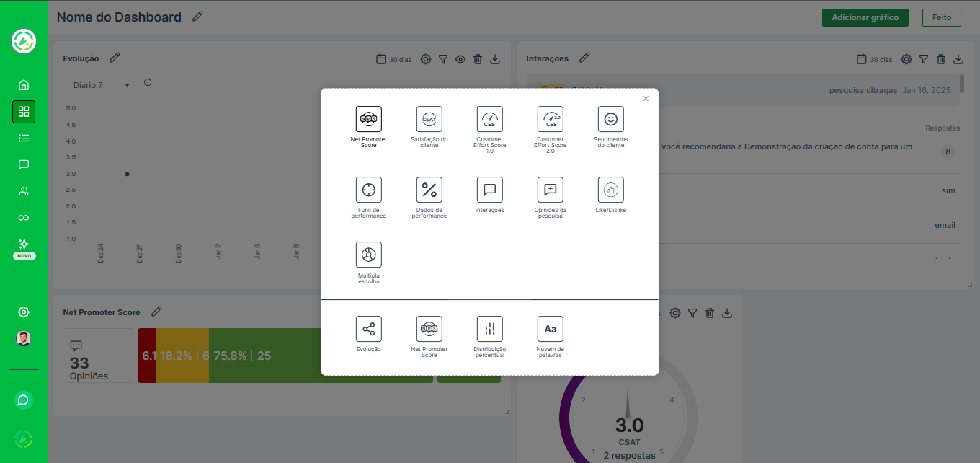Open the sparkle icon labeled NOVO

pyautogui.click(x=24, y=244)
